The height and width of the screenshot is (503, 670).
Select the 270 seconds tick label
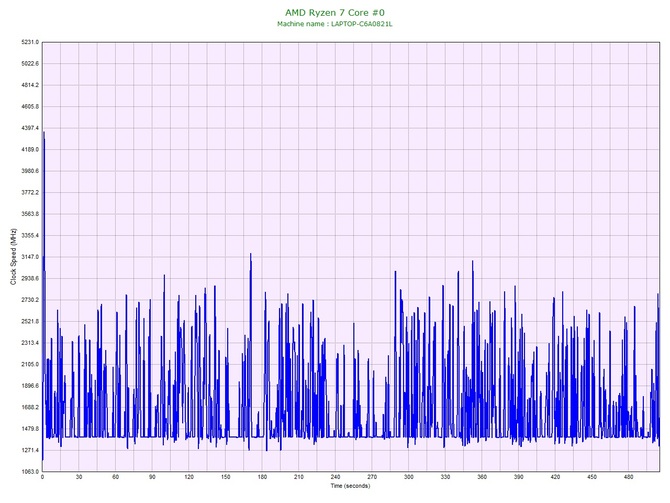(x=372, y=477)
